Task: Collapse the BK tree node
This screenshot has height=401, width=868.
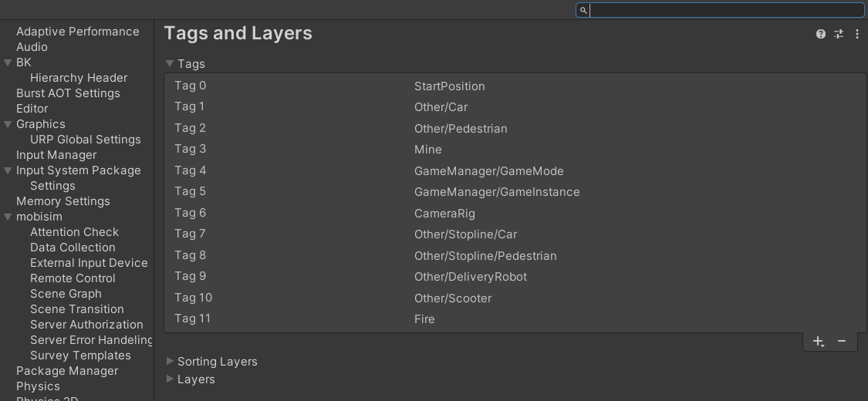Action: pyautogui.click(x=8, y=62)
